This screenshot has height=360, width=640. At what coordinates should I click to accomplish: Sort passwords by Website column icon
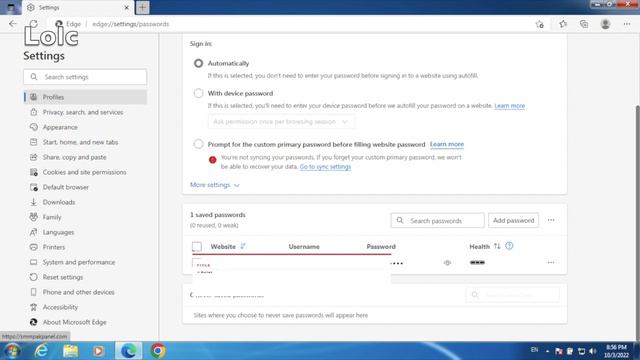click(x=243, y=246)
